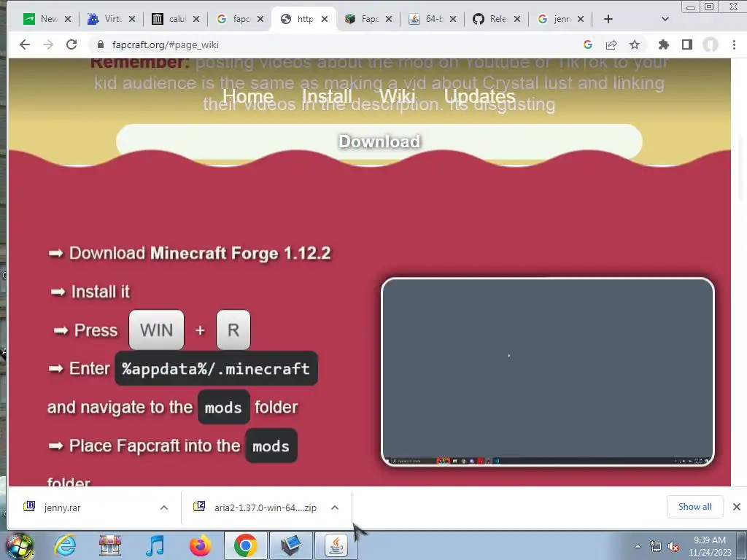Bookmark this page with the star icon
The image size is (747, 560).
635,44
